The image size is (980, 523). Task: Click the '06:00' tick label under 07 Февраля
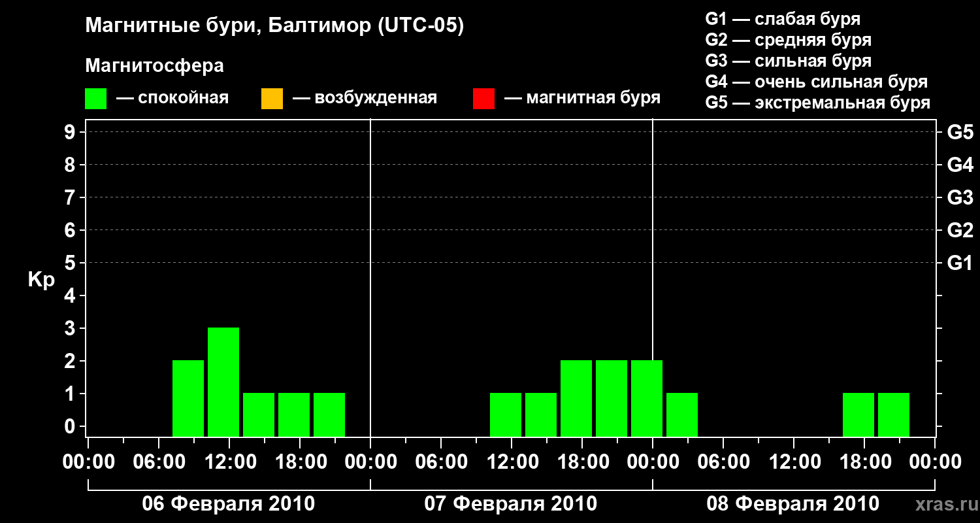tap(441, 462)
